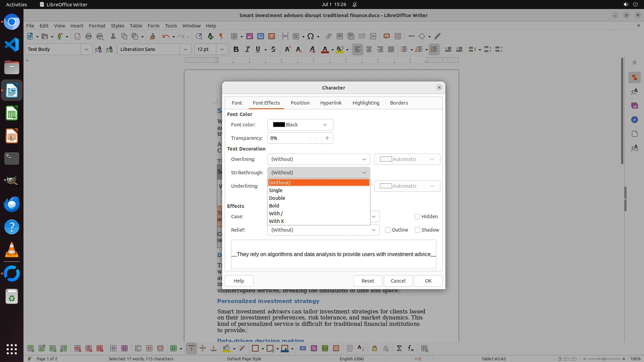Increase transparency with the plus stepper
Viewport: 644px width, 362px height.
click(x=327, y=138)
